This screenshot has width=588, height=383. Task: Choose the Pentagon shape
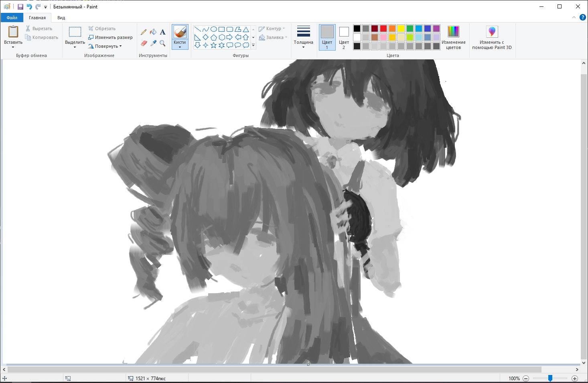(213, 37)
